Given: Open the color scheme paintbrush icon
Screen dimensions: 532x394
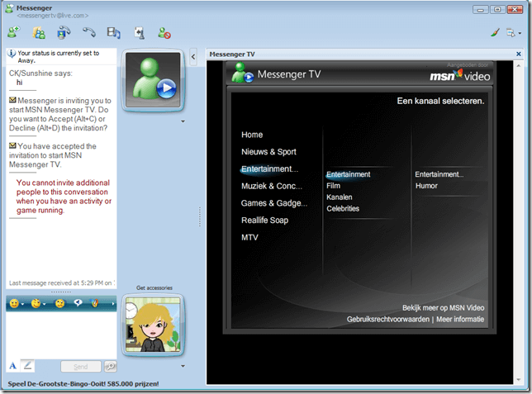Looking at the screenshot, I should 495,33.
